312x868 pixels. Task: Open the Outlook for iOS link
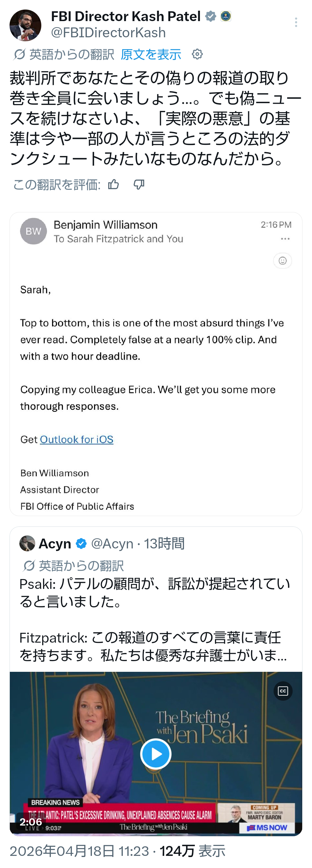pos(77,439)
